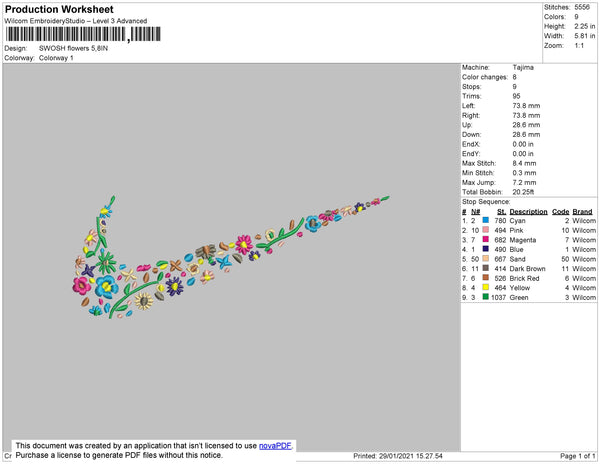
Task: Select the Green color swatch
Action: [x=486, y=297]
